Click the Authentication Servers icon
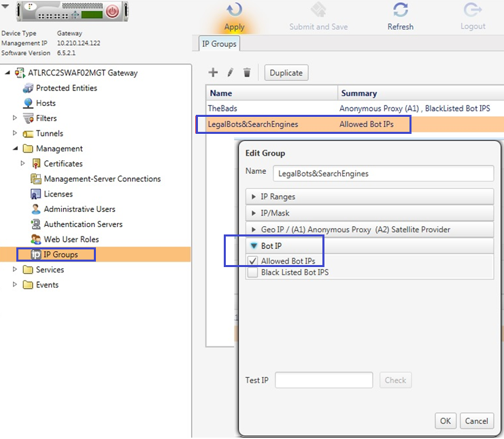Screen dimensions: 504x439 tap(35, 224)
